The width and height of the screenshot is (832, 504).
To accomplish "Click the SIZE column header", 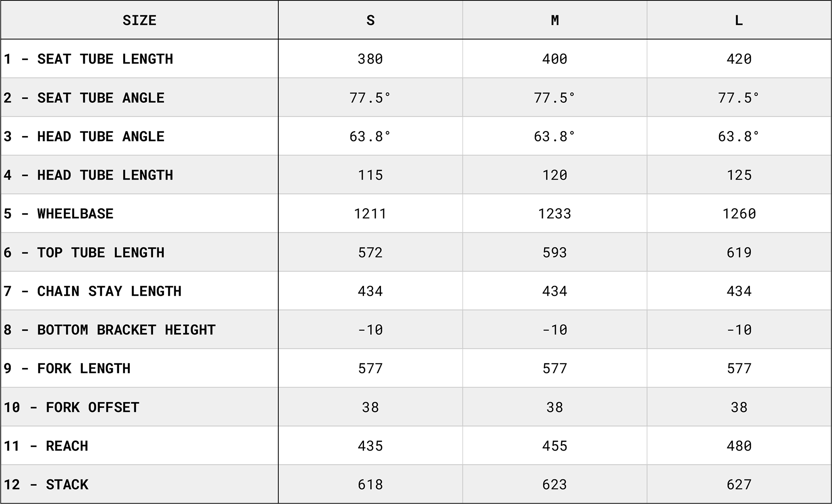I will pos(139,20).
